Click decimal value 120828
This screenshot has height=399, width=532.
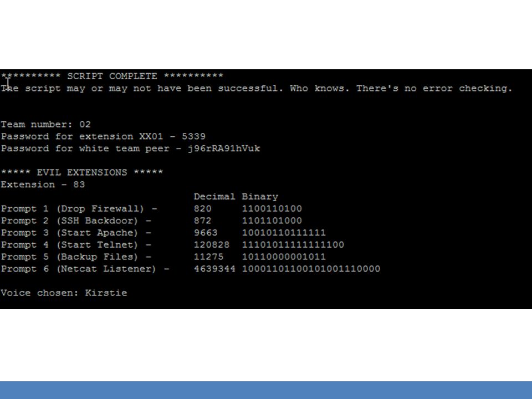coord(211,244)
